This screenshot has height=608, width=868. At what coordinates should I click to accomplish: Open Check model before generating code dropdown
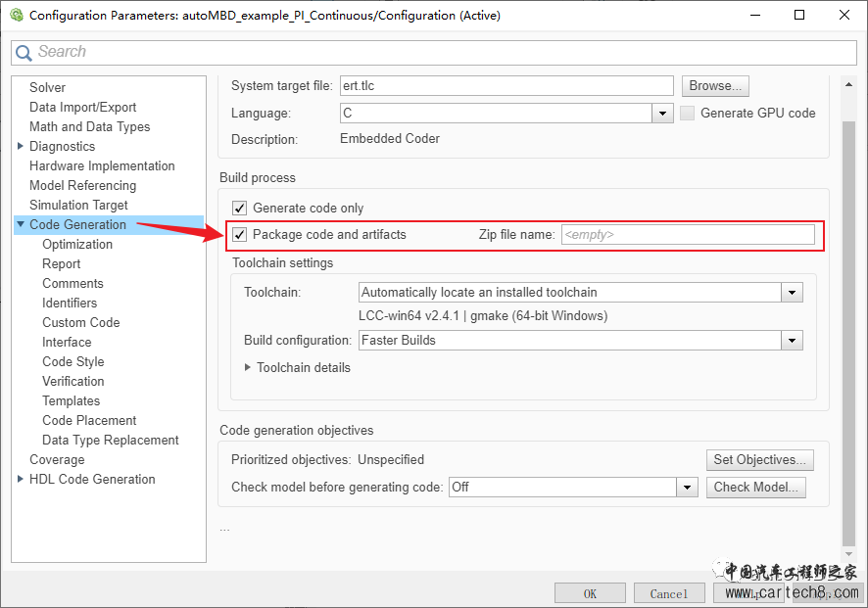coord(687,488)
